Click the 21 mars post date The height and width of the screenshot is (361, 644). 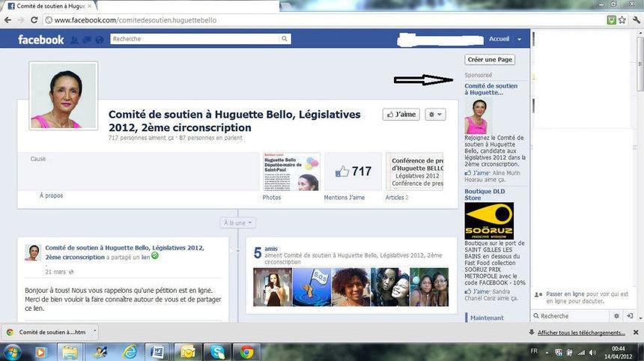tap(55, 272)
